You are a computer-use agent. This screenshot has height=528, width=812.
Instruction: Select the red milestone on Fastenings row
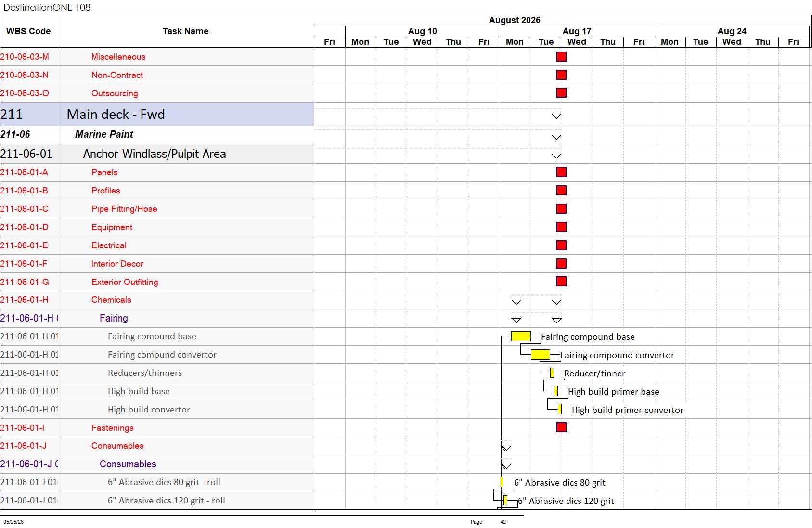click(x=561, y=427)
